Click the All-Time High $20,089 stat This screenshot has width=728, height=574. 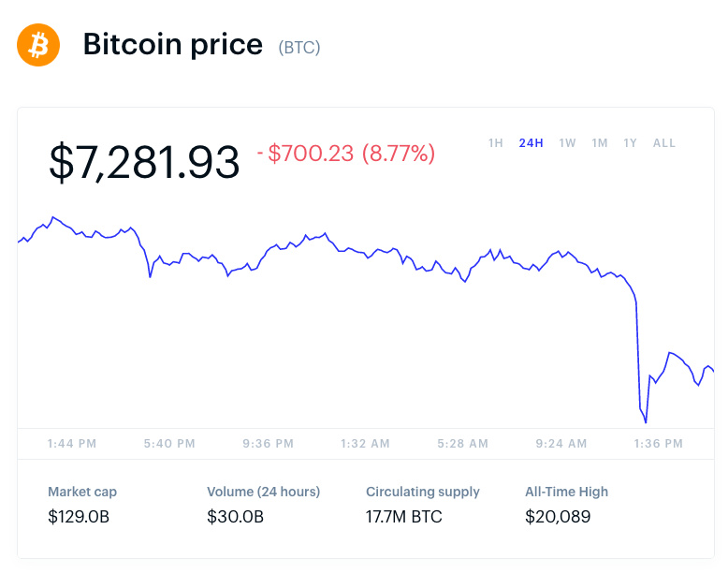(x=566, y=504)
